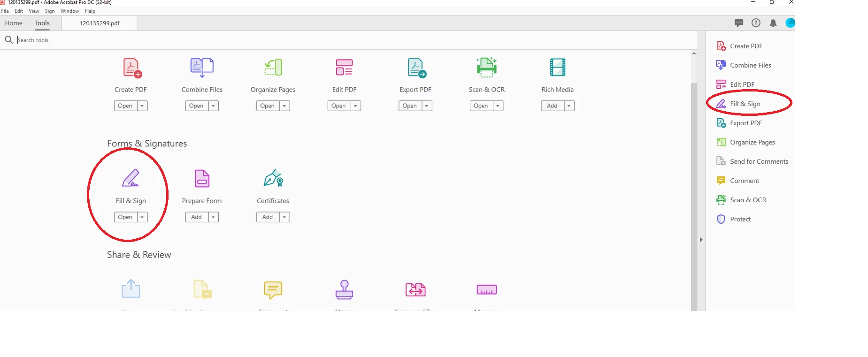Click the tools list vertical scrollbar
This screenshot has height=357, width=868.
[694, 196]
